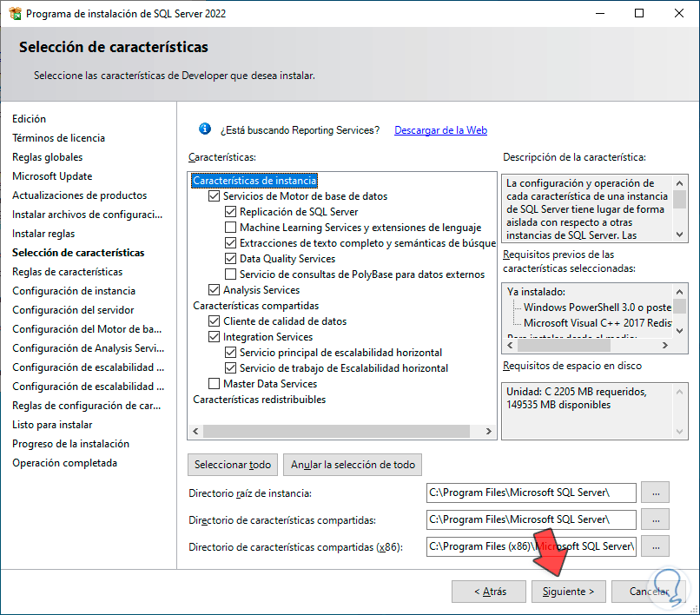Select the Características de instancia tree node

tap(254, 181)
